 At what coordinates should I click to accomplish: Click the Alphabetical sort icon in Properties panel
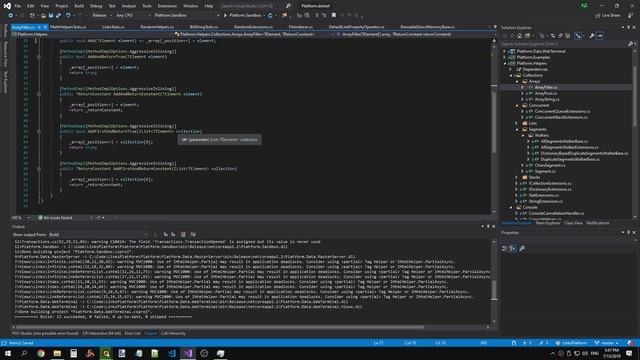click(512, 248)
